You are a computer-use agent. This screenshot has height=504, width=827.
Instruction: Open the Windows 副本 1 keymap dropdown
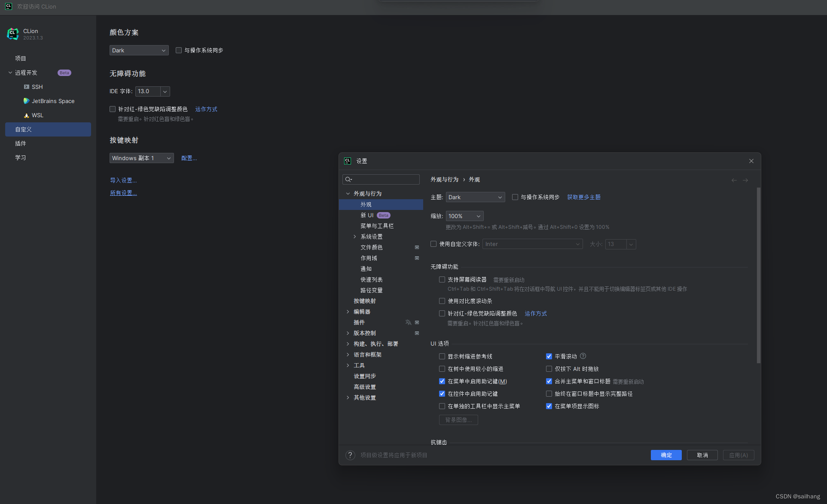click(x=141, y=158)
